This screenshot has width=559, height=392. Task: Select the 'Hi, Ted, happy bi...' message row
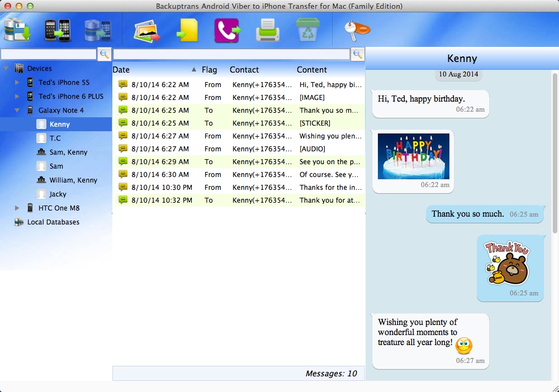pos(240,85)
